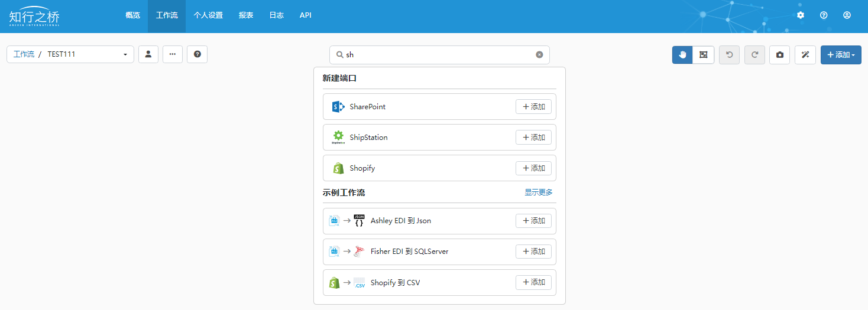Click the search magnifier icon
The image size is (868, 310).
coord(340,54)
